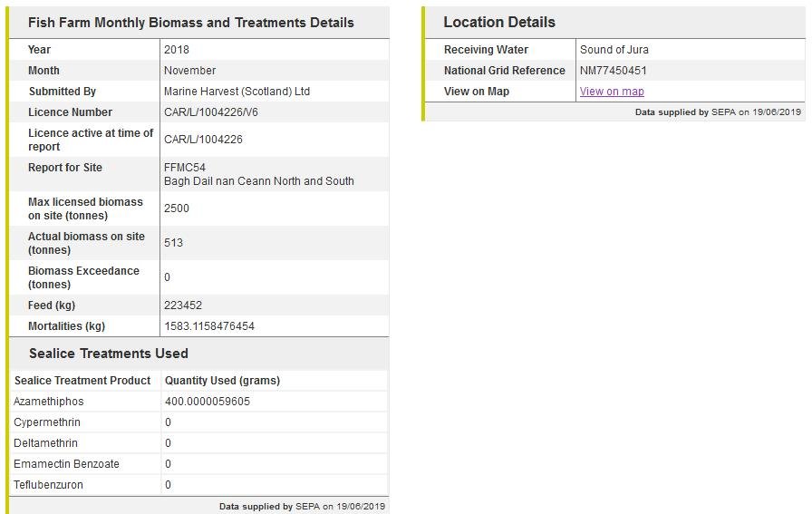Click the Sealice Treatments Used heading
The image size is (812, 514).
point(109,354)
